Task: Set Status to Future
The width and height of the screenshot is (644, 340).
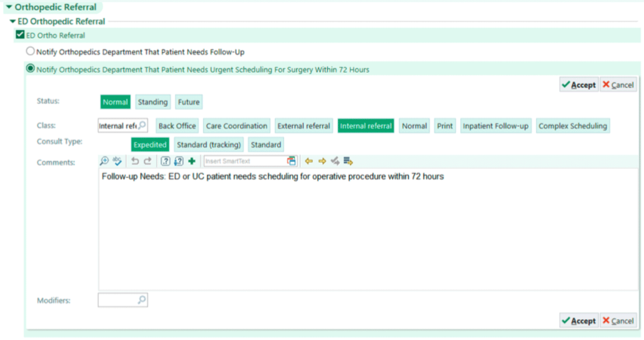Action: 188,102
